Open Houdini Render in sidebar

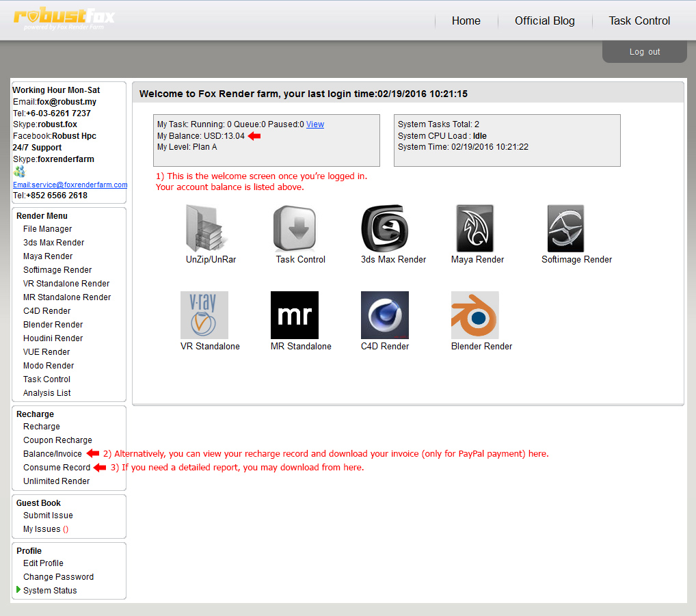pyautogui.click(x=53, y=338)
